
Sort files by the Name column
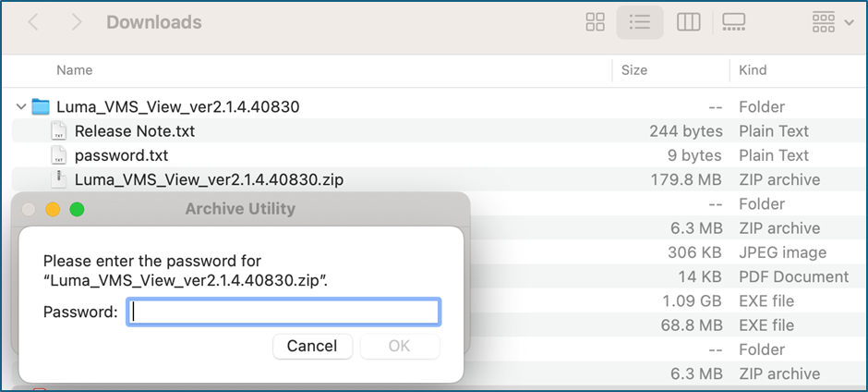coord(74,70)
